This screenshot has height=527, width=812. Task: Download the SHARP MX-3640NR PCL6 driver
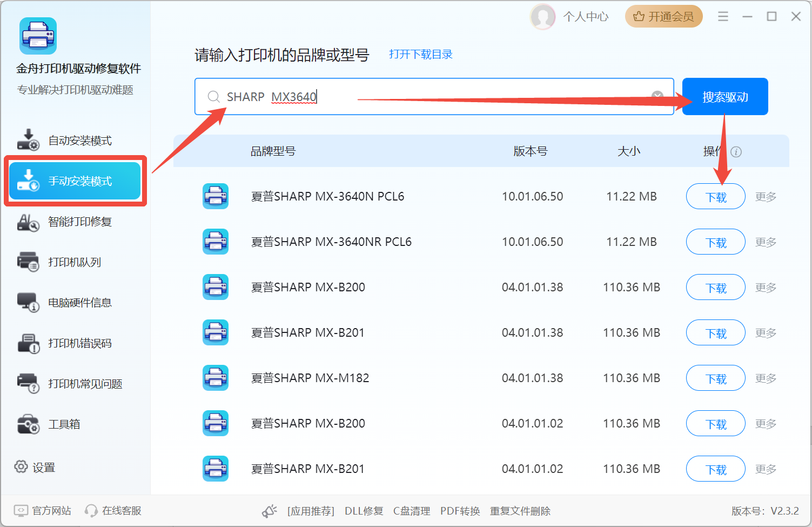point(716,242)
